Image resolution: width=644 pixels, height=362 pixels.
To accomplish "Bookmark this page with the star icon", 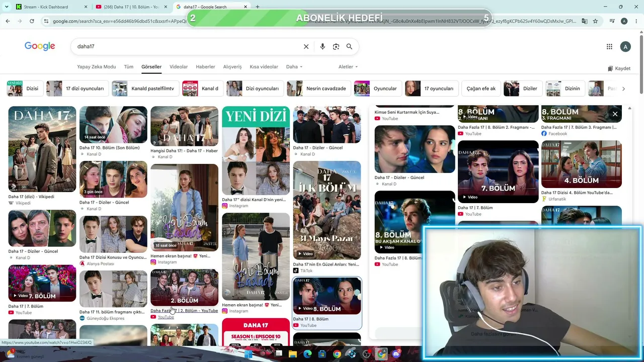I will click(x=595, y=21).
